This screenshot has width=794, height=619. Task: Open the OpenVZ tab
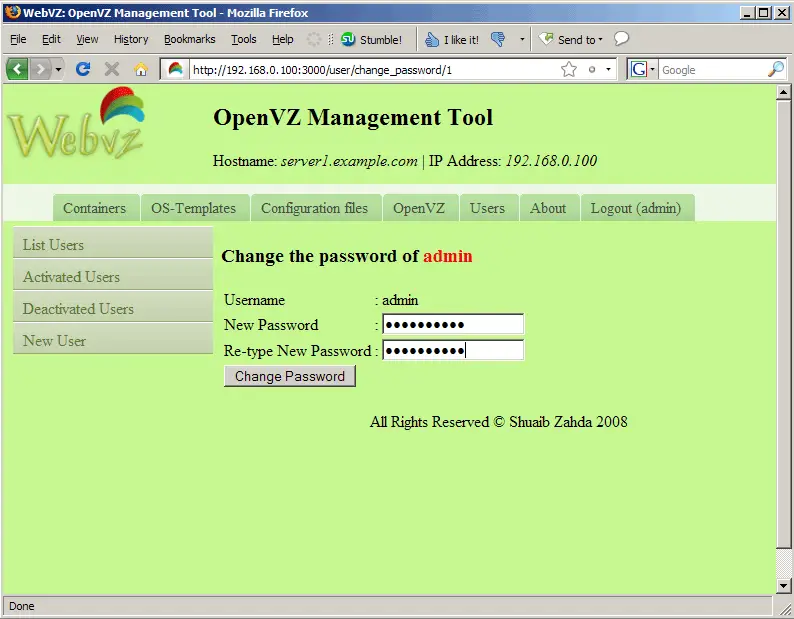pyautogui.click(x=419, y=208)
